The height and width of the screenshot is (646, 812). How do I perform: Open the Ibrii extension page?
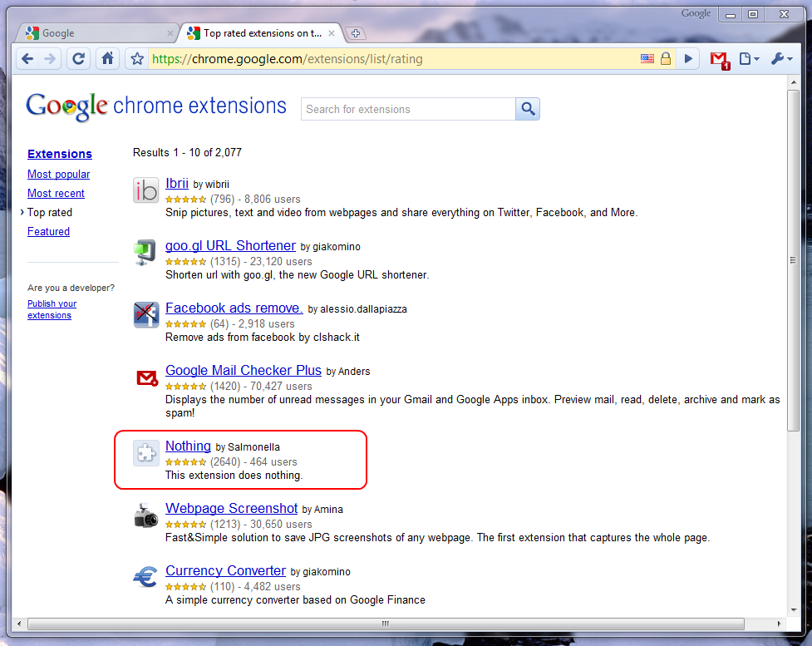pyautogui.click(x=176, y=184)
